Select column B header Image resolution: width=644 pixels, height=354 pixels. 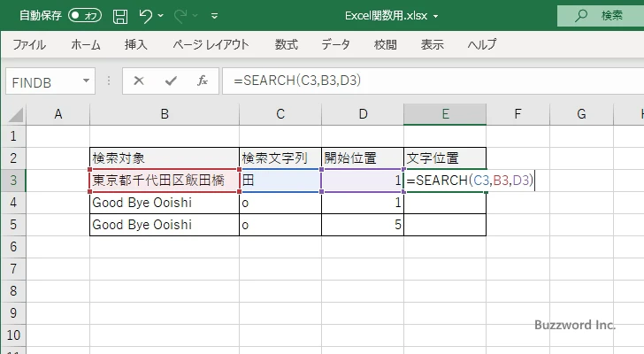(165, 114)
